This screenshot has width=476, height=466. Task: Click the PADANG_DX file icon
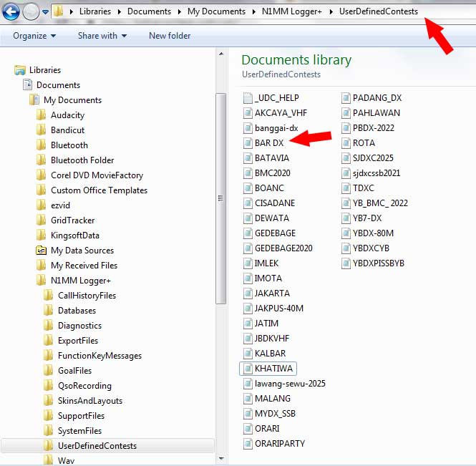coord(346,98)
